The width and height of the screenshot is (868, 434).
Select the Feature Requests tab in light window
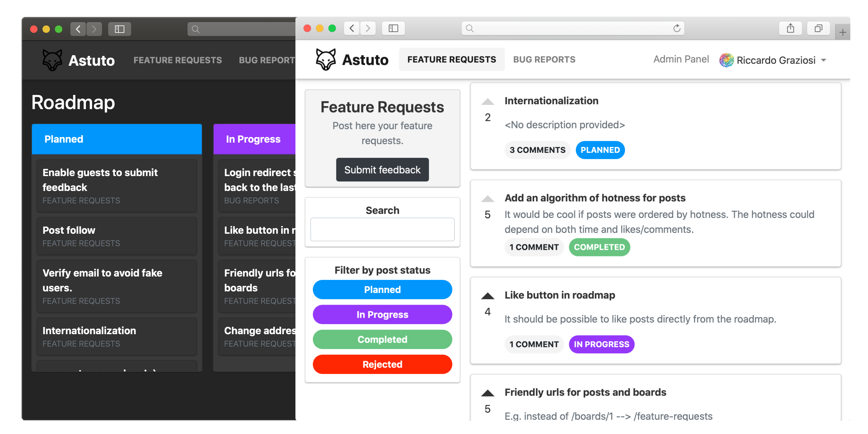pyautogui.click(x=452, y=60)
